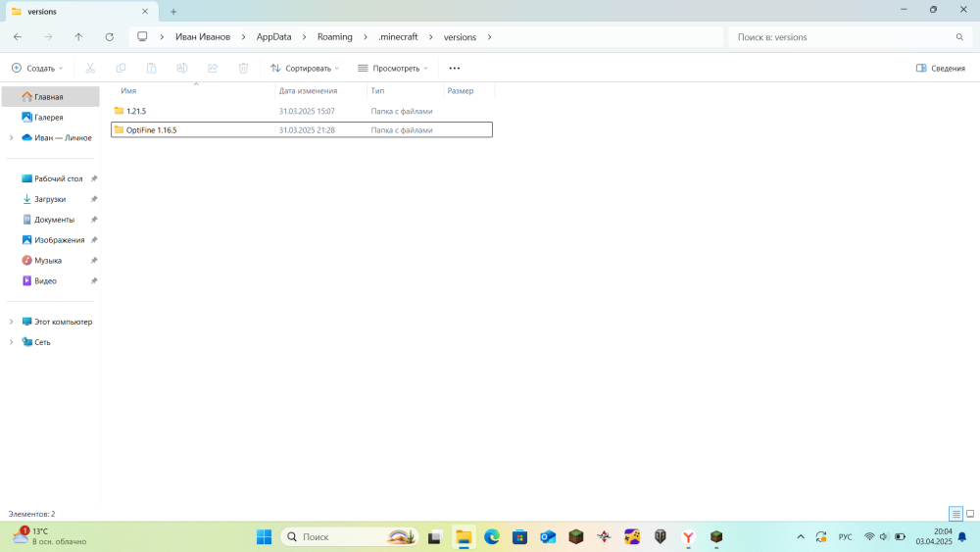
Task: Switch to large thumbnails view icon
Action: point(970,514)
